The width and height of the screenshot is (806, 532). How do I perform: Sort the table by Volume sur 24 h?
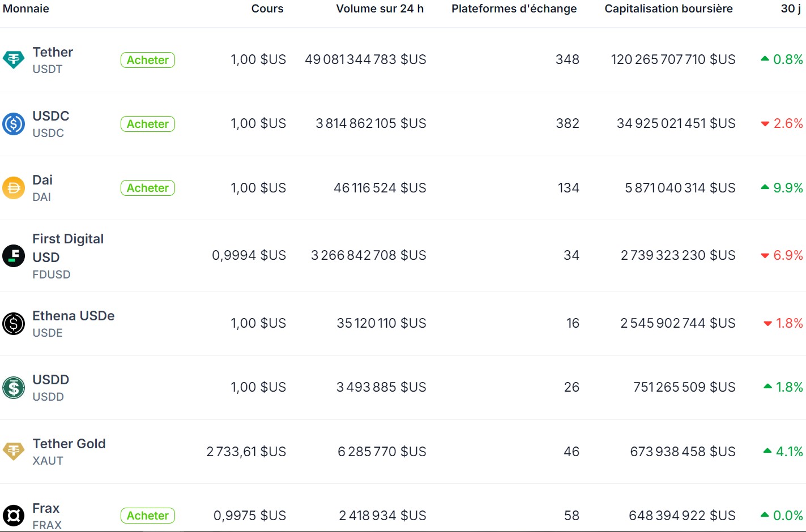pos(380,8)
